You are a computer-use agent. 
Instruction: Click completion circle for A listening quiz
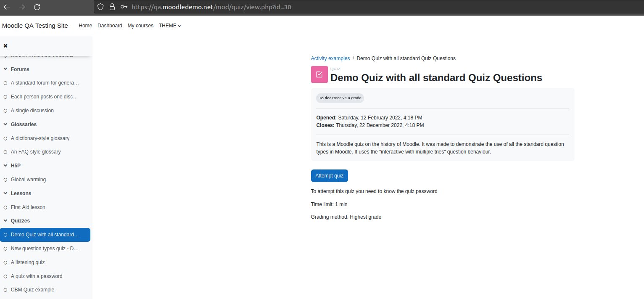(5, 262)
